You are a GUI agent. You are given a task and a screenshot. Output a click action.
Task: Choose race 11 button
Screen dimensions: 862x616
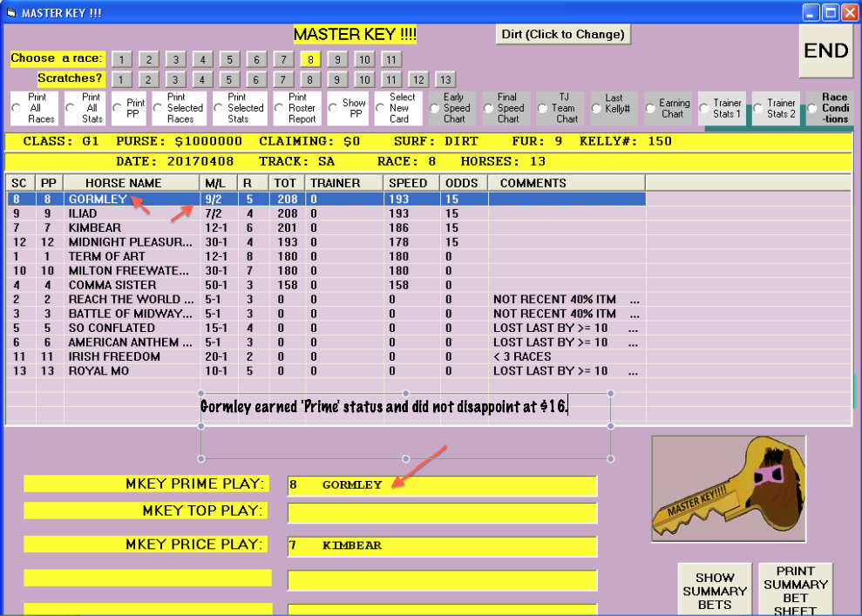[390, 59]
